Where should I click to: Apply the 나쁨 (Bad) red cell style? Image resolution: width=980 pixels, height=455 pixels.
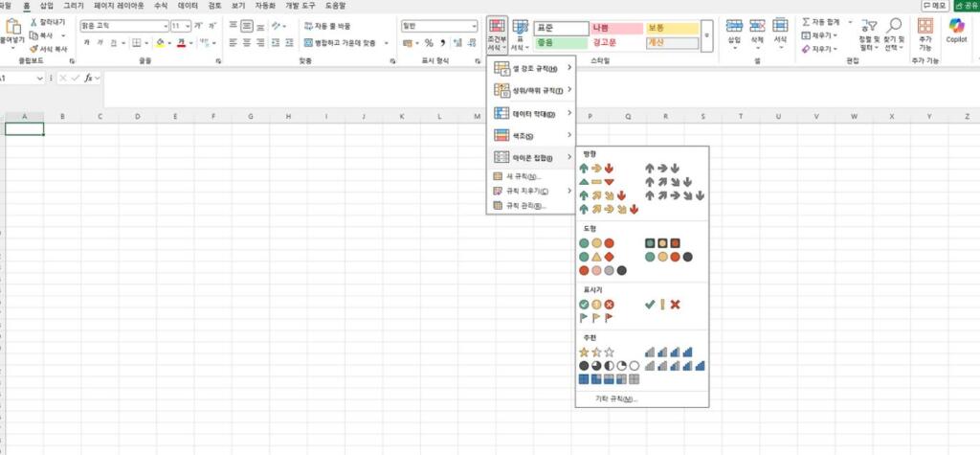(613, 28)
